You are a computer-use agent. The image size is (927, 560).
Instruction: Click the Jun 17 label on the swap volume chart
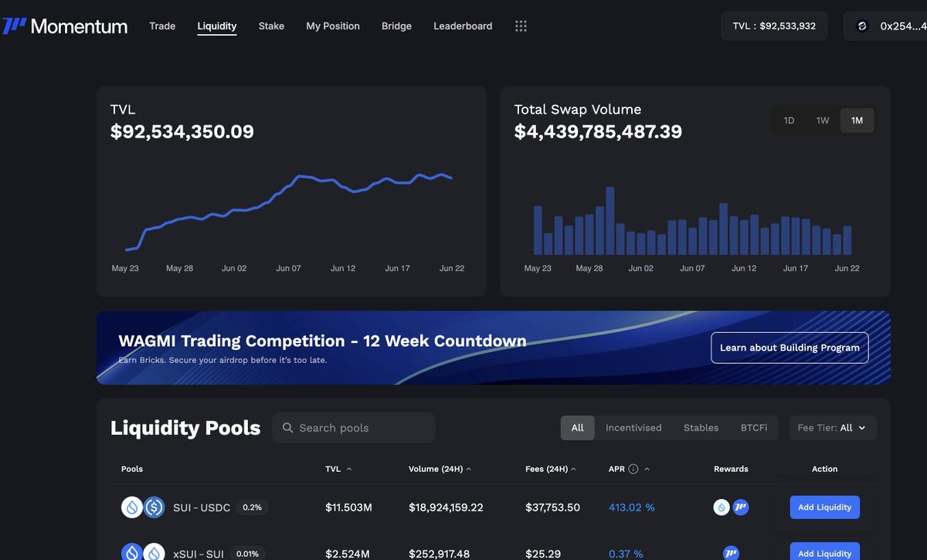796,269
